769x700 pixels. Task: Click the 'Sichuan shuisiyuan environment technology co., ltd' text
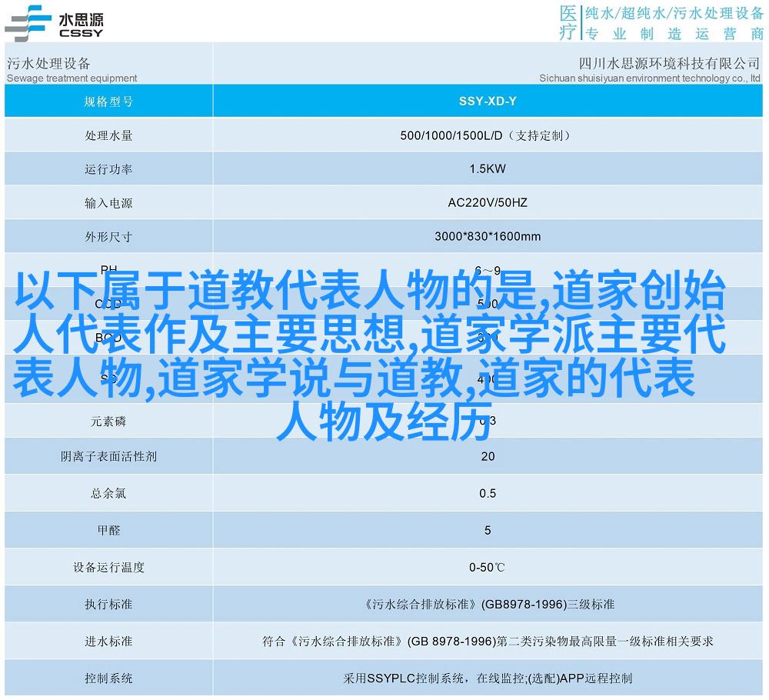coord(649,78)
